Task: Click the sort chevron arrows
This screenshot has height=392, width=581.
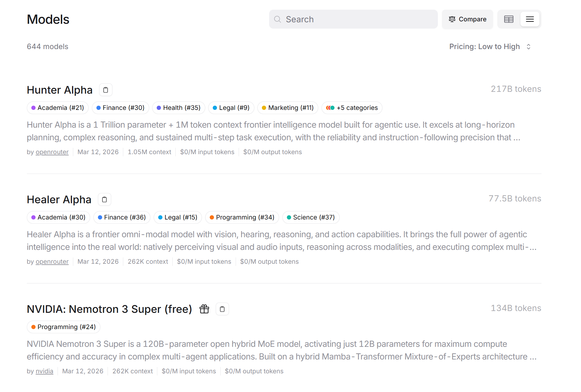Action: pos(529,47)
